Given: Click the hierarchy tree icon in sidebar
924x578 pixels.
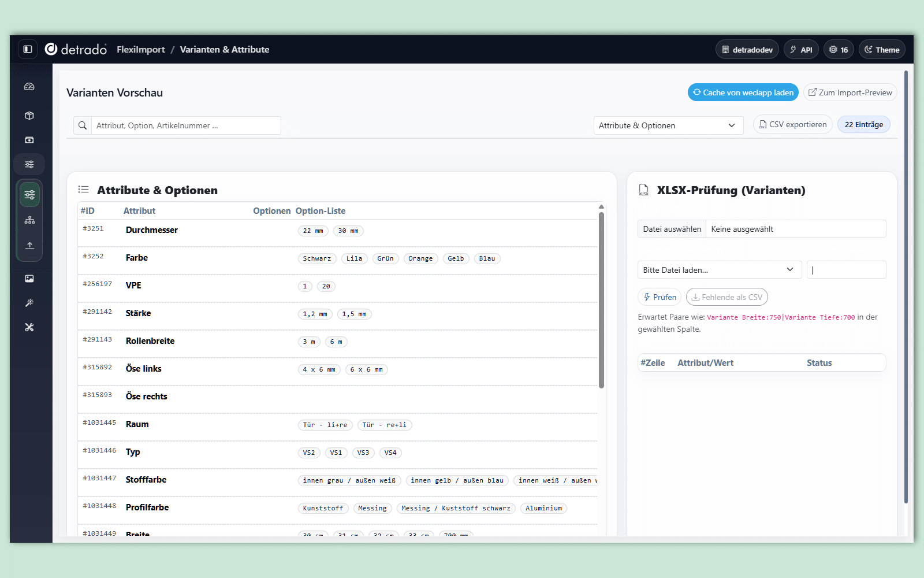Looking at the screenshot, I should click(x=29, y=220).
